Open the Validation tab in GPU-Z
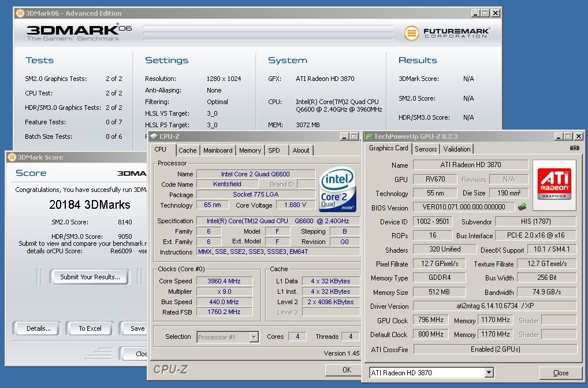This screenshot has width=588, height=388. (x=457, y=149)
